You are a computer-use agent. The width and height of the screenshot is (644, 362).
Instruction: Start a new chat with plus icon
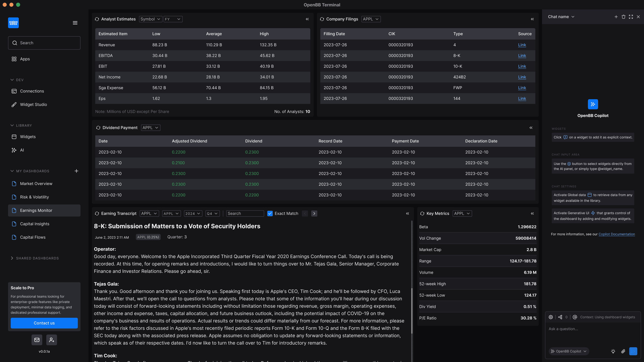616,17
